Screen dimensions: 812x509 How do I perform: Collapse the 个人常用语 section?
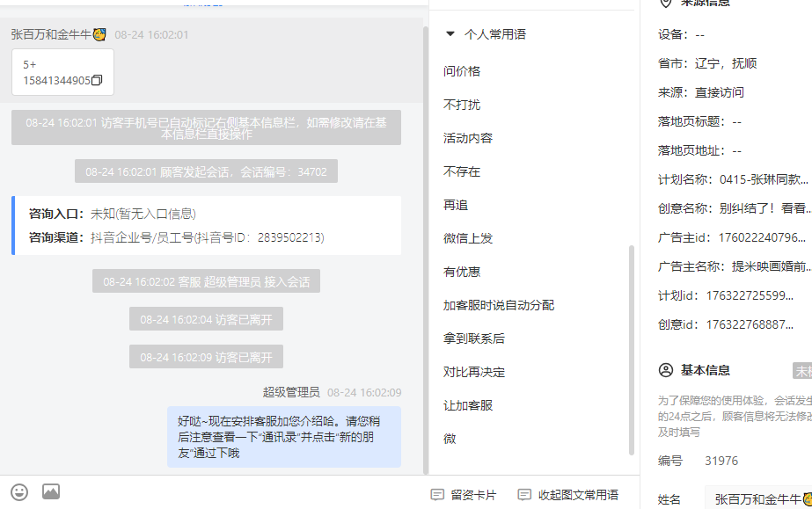click(450, 34)
